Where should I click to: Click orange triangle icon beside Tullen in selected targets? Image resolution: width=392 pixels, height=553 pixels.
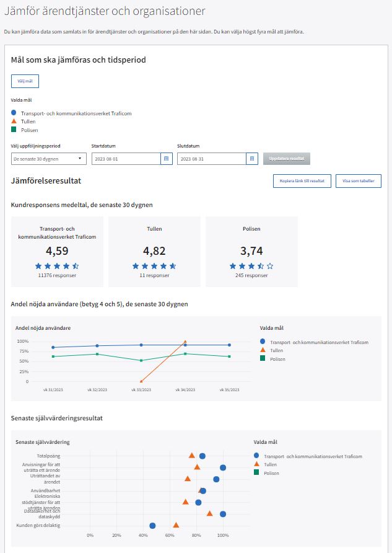tap(14, 122)
